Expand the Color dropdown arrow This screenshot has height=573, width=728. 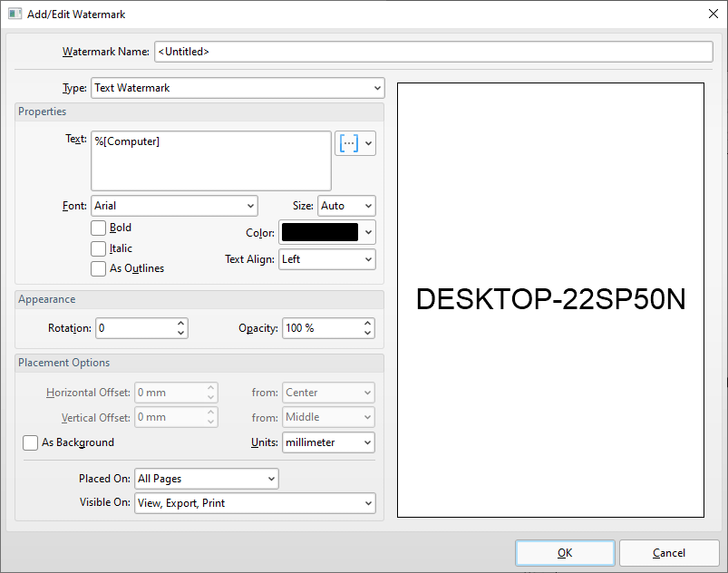[369, 232]
